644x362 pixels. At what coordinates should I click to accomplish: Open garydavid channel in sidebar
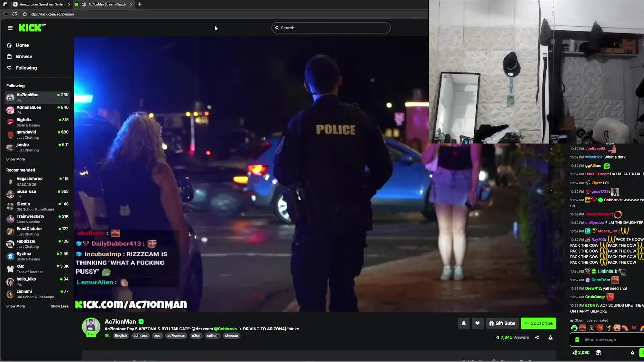pyautogui.click(x=37, y=134)
